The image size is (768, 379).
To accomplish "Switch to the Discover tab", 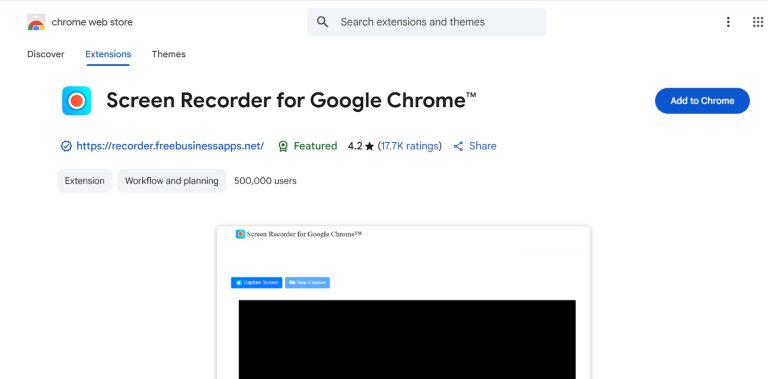I will (46, 54).
